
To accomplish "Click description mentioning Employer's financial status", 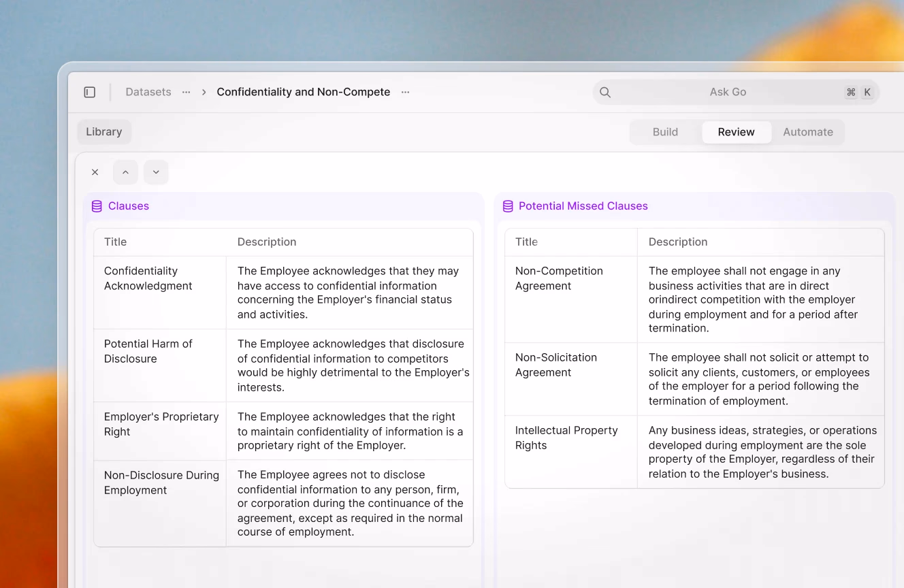I will [x=349, y=293].
